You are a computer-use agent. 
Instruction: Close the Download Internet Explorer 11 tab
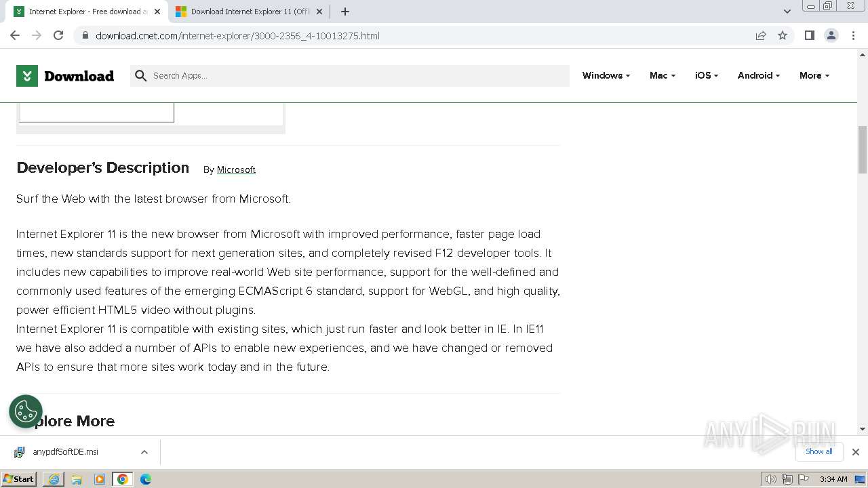coord(319,12)
